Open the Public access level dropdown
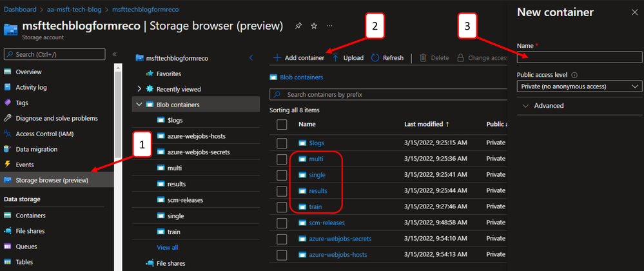The width and height of the screenshot is (644, 271). 579,86
